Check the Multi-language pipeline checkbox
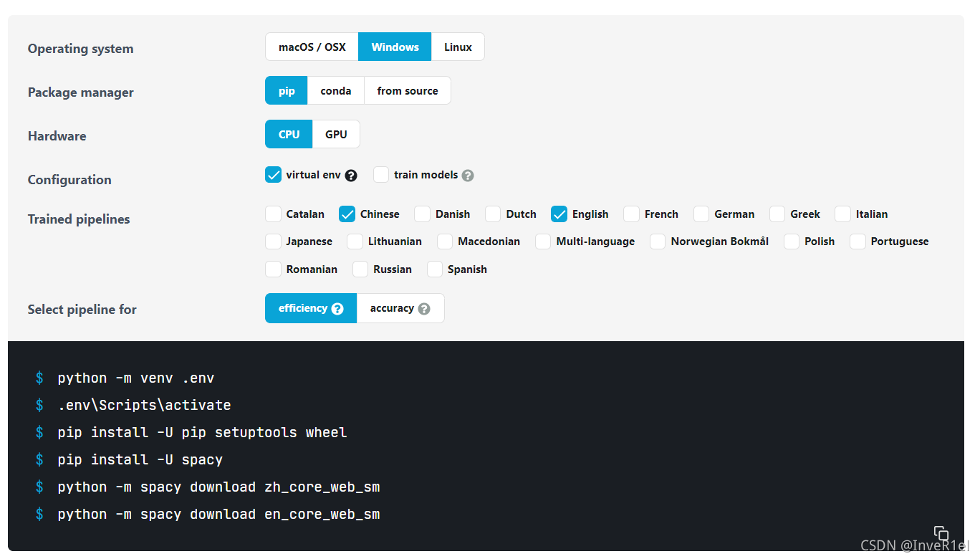The height and width of the screenshot is (559, 980). pos(544,242)
